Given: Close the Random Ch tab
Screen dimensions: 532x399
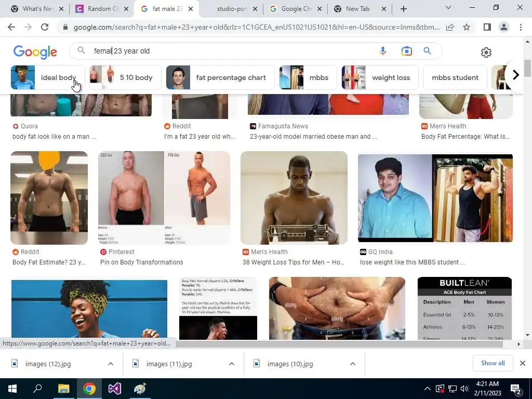Looking at the screenshot, I should [x=126, y=9].
